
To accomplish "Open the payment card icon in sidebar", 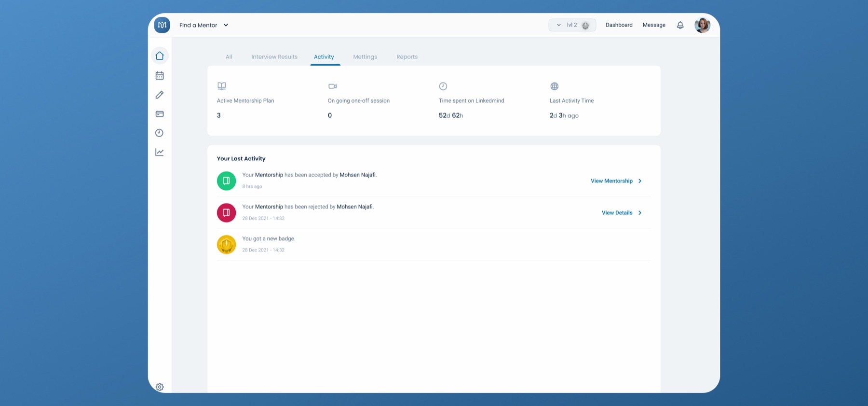I will tap(160, 114).
